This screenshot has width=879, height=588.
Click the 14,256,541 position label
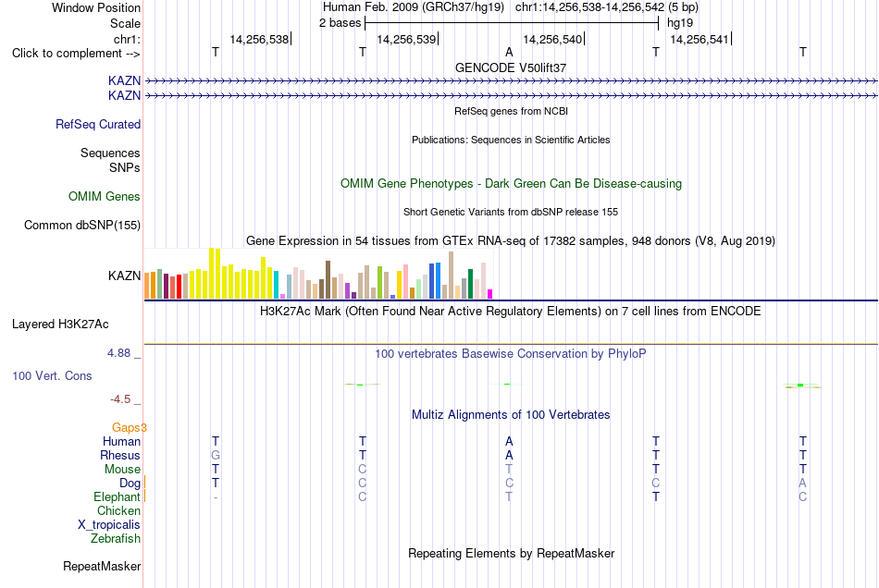pos(699,39)
